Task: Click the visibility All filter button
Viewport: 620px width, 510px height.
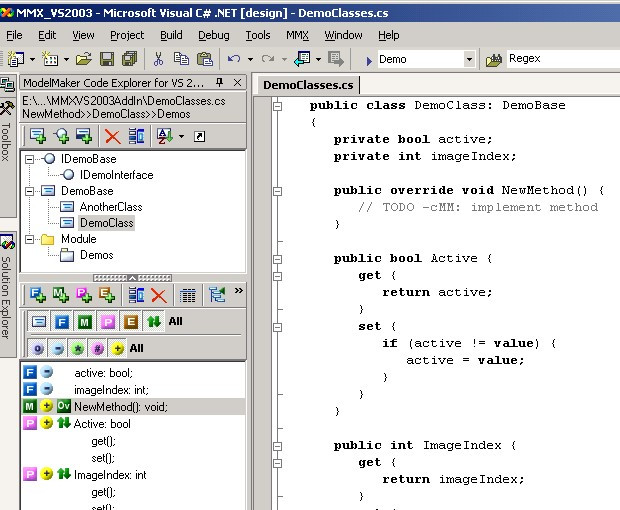Action: coord(136,348)
